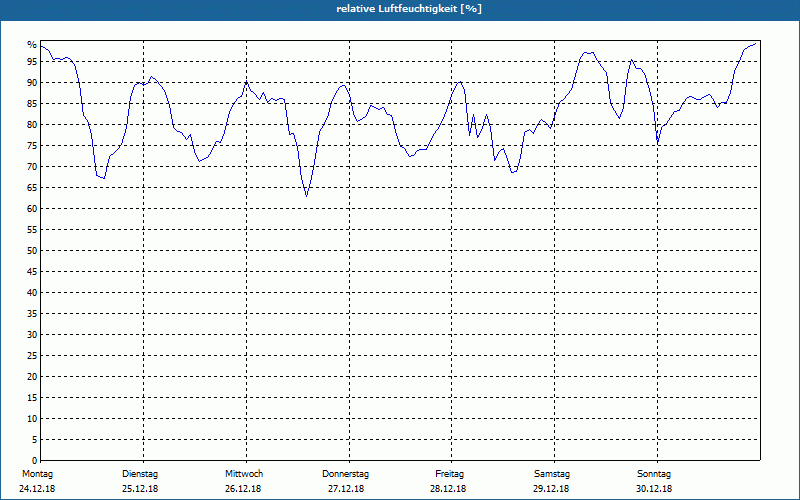Select the date label 27.12.18
The height and width of the screenshot is (500, 800).
(346, 489)
